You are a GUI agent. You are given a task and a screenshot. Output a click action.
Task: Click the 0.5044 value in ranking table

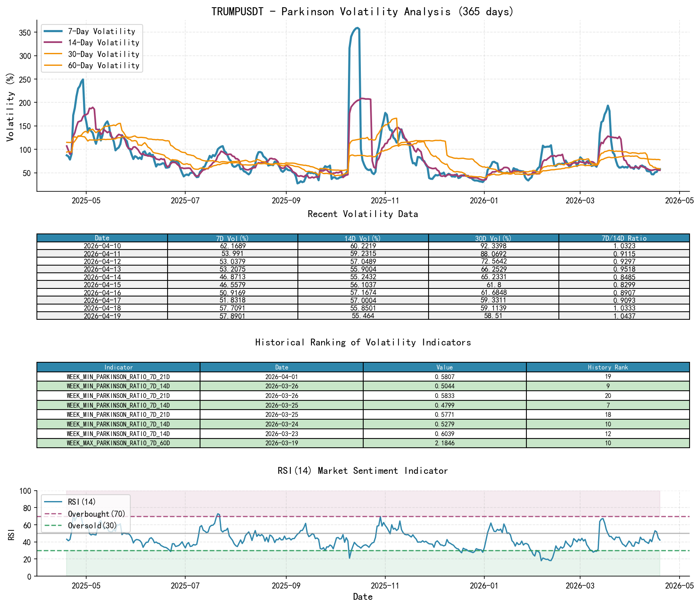pos(445,386)
